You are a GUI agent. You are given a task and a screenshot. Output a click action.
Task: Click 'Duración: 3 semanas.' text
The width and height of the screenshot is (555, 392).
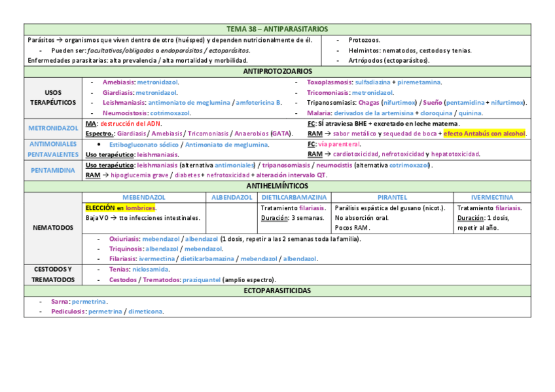tap(293, 218)
